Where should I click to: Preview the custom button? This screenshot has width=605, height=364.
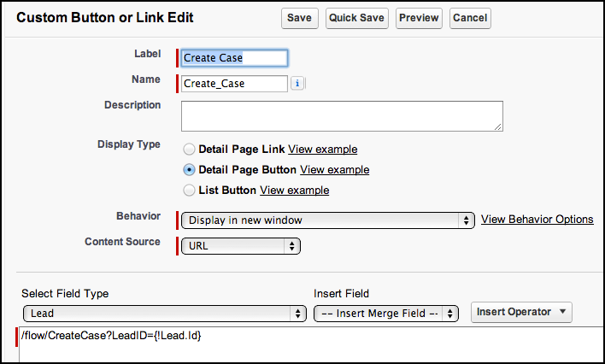(419, 18)
